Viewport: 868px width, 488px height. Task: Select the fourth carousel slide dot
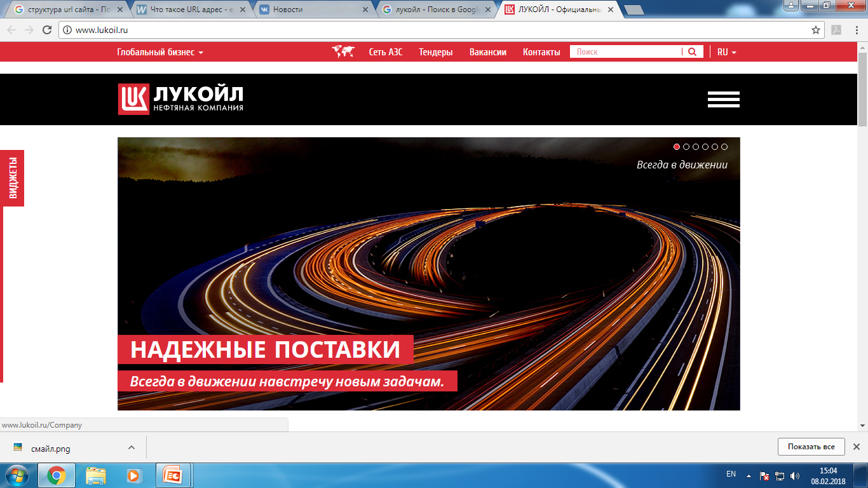coord(705,147)
